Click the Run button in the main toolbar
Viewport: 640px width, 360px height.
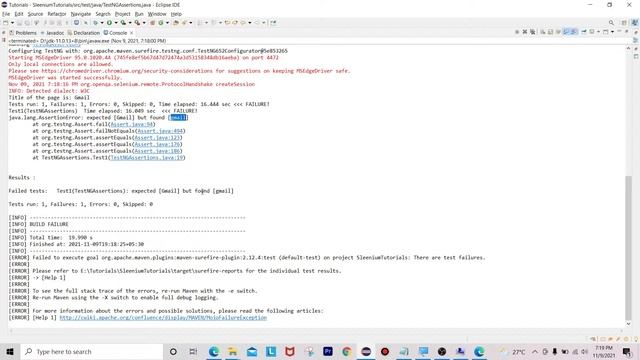click(109, 23)
